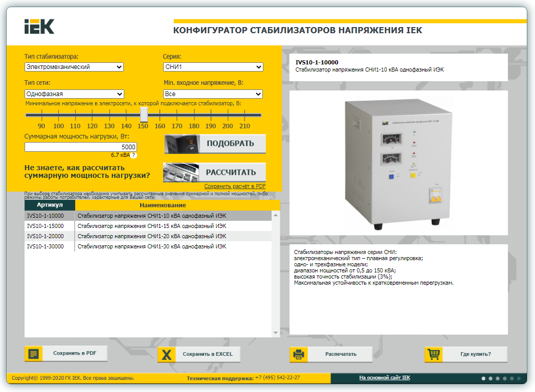535x392 pixels.
Task: Open the Тип стабилизатора dropdown
Action: 74,67
